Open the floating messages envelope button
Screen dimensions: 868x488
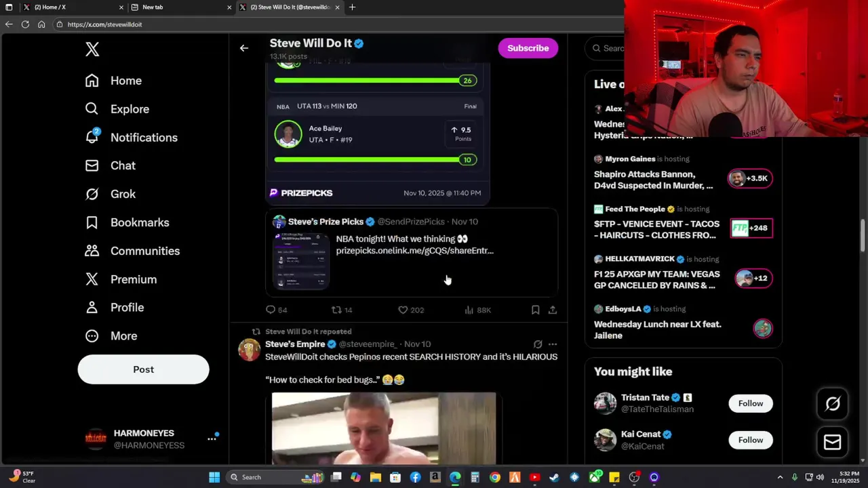[833, 443]
